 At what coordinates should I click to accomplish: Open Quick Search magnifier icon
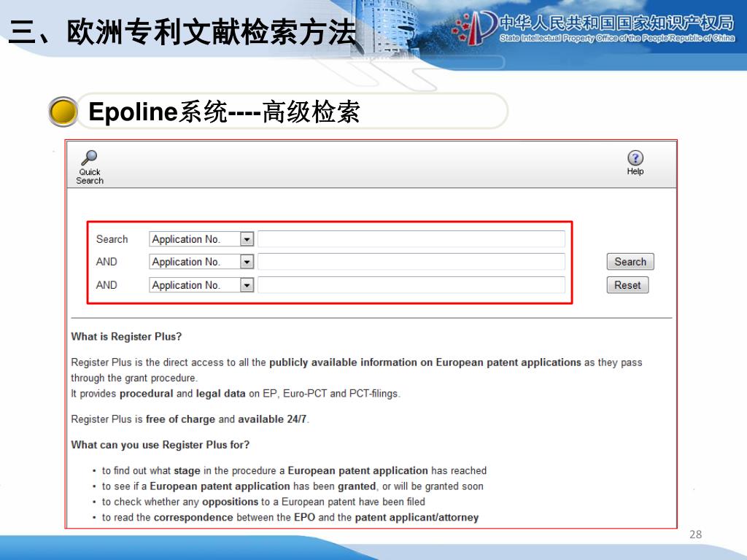(x=89, y=157)
